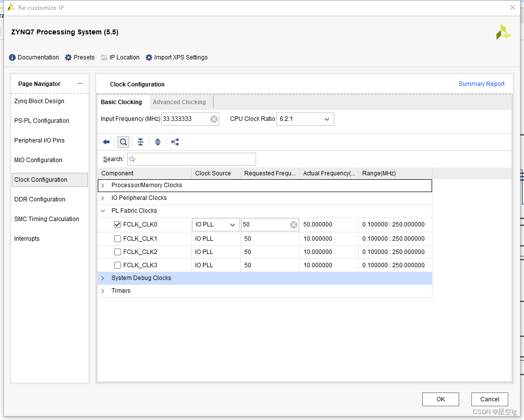Screen dimensions: 524x420
Task: Click the Requested Frequency column header
Action: click(270, 173)
